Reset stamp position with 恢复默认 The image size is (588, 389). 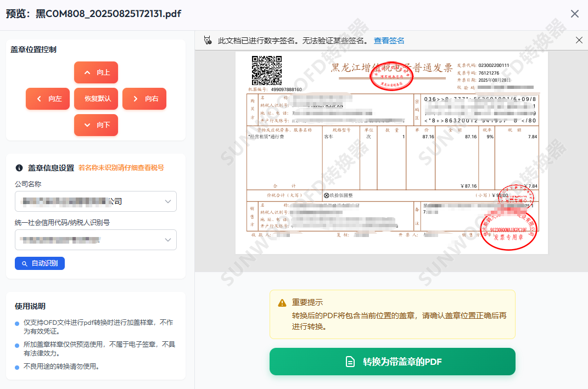click(x=96, y=99)
